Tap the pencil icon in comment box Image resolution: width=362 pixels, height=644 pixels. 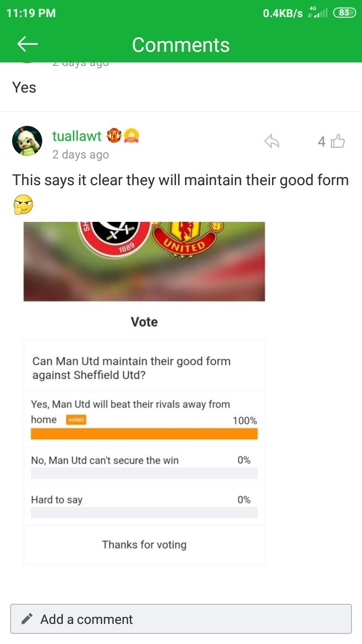(x=28, y=619)
